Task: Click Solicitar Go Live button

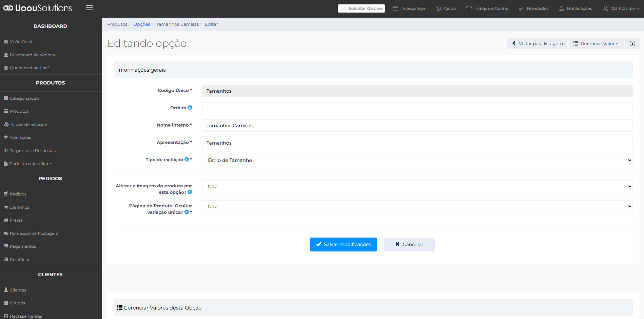Action: click(x=362, y=8)
